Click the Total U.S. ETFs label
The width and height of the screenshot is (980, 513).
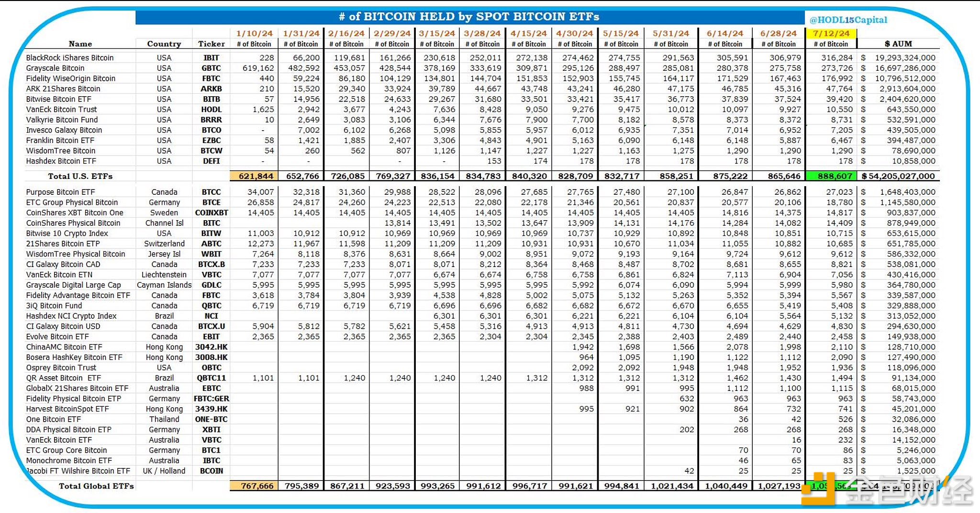click(x=80, y=176)
